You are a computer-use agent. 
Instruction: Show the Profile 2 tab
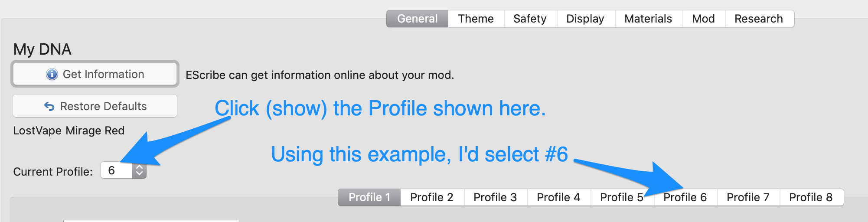(432, 197)
